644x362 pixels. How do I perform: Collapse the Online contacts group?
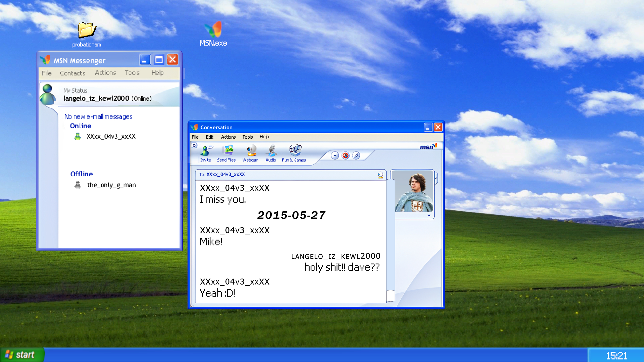(x=81, y=126)
